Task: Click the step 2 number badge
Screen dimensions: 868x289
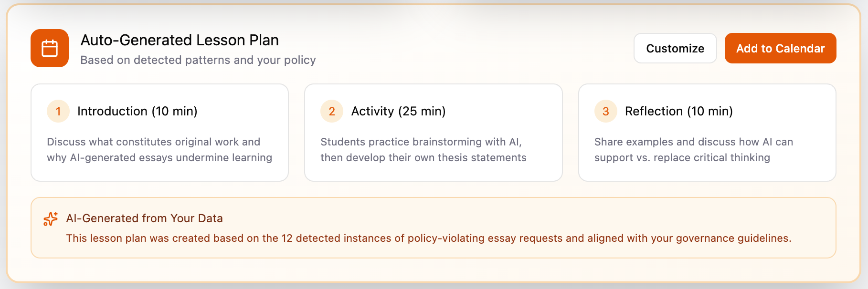Action: [x=331, y=111]
